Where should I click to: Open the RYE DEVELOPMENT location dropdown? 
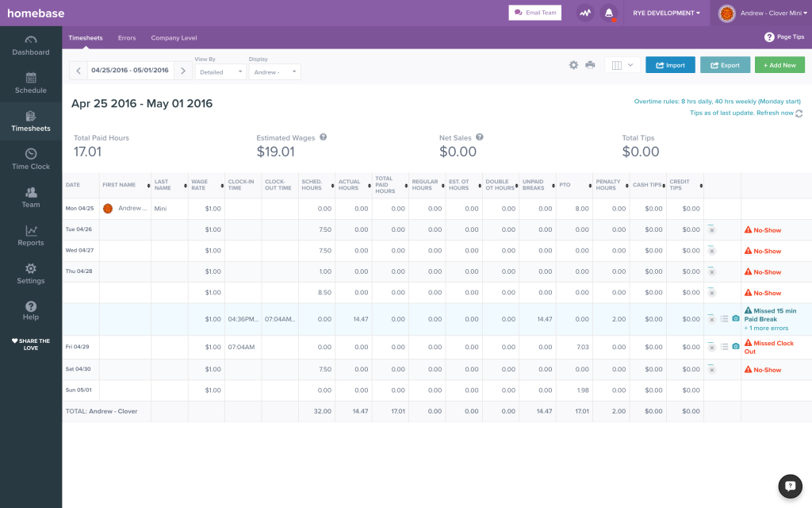666,13
